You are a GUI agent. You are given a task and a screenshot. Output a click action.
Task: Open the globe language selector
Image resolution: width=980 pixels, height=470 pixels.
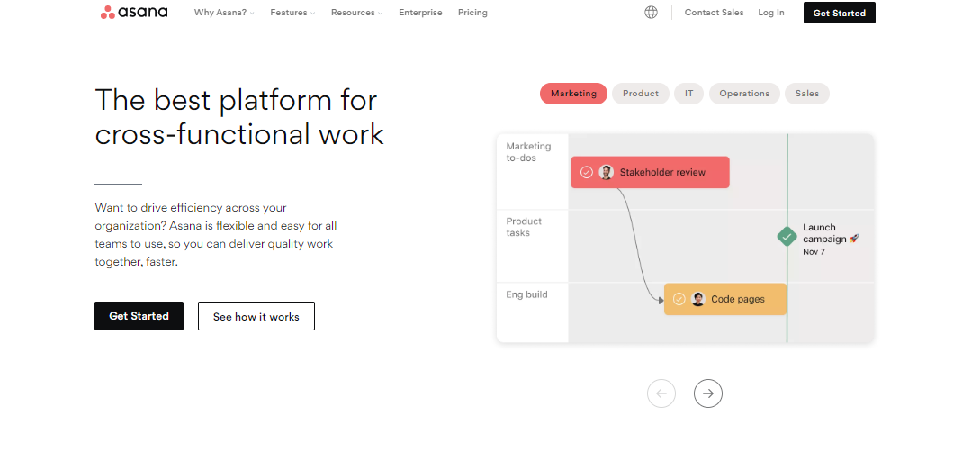651,13
